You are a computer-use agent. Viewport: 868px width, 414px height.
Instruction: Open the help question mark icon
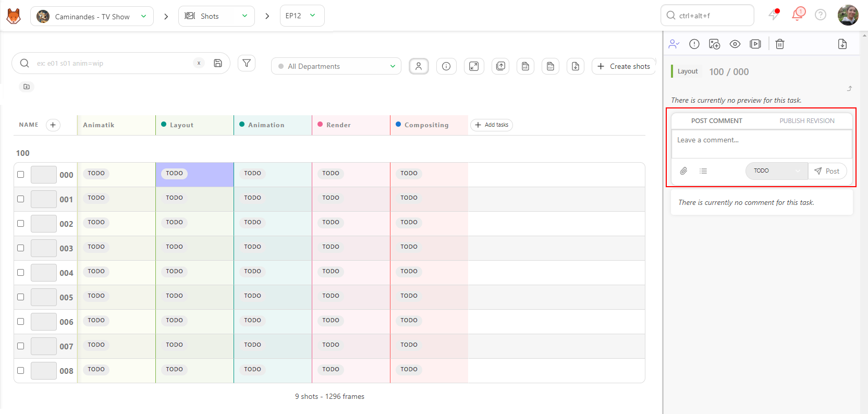point(821,15)
